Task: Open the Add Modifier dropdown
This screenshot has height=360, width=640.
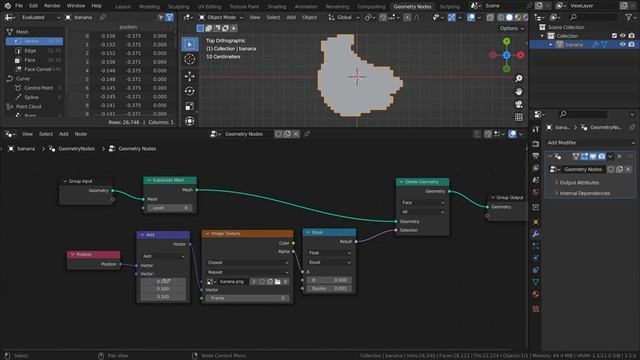Action: (591, 143)
